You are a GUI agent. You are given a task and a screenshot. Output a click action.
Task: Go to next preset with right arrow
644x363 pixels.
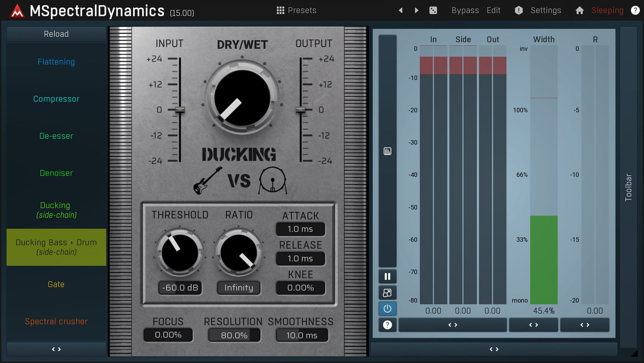click(x=416, y=10)
